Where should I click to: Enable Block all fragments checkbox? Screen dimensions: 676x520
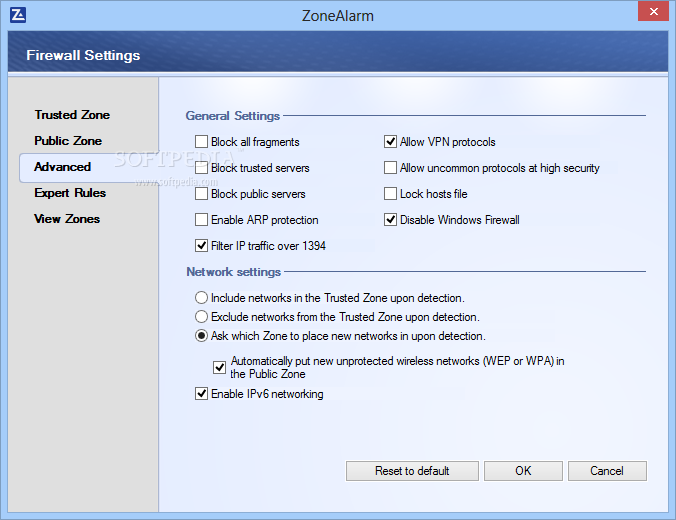(x=201, y=141)
